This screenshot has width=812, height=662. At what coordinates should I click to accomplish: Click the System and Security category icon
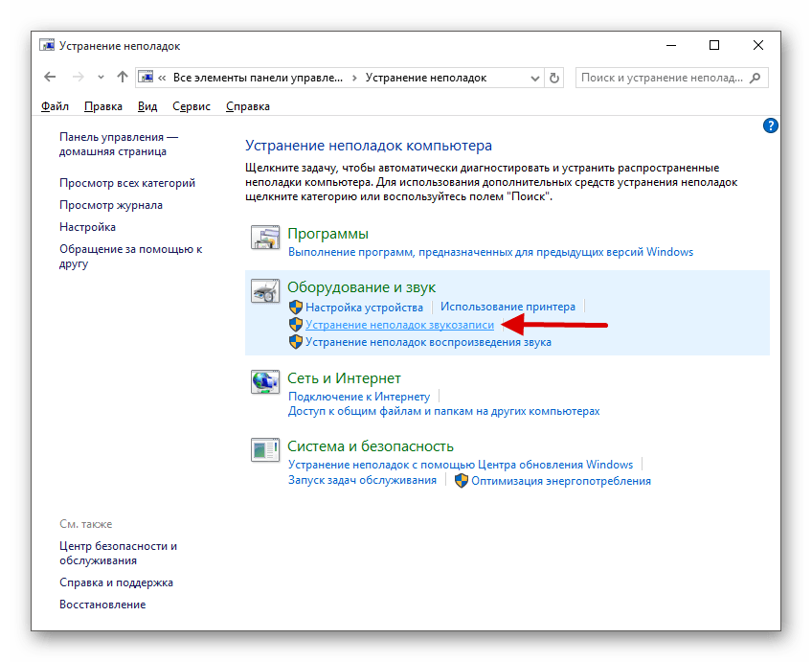[263, 451]
